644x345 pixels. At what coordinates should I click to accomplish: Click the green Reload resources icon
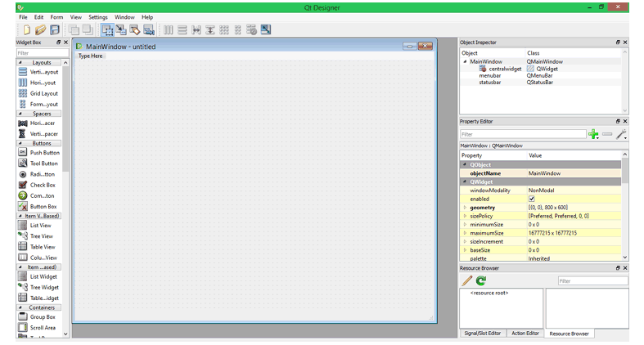click(x=481, y=280)
